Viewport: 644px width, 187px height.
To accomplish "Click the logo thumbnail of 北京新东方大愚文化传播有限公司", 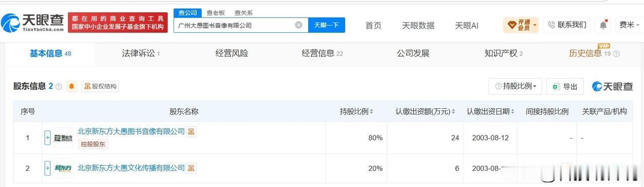I will [63, 168].
